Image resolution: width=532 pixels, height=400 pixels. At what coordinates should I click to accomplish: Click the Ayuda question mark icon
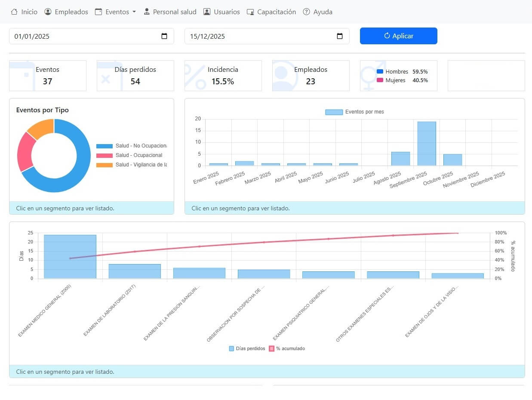coord(306,12)
